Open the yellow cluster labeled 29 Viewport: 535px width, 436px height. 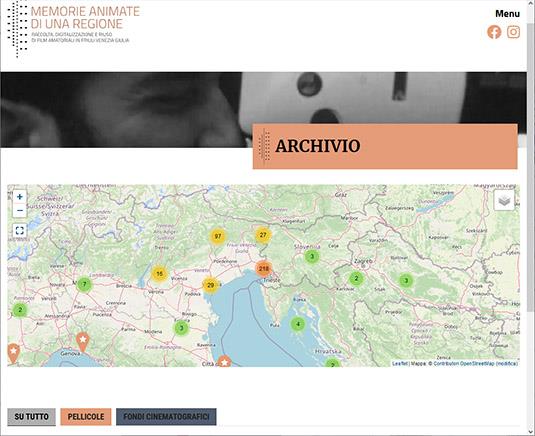click(211, 285)
